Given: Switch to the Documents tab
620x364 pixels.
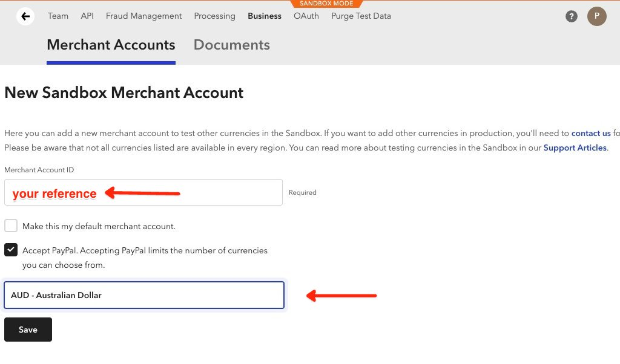Looking at the screenshot, I should (x=232, y=45).
